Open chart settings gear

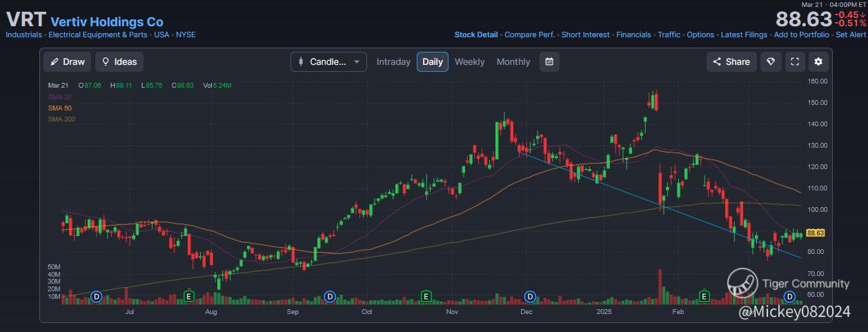point(818,61)
